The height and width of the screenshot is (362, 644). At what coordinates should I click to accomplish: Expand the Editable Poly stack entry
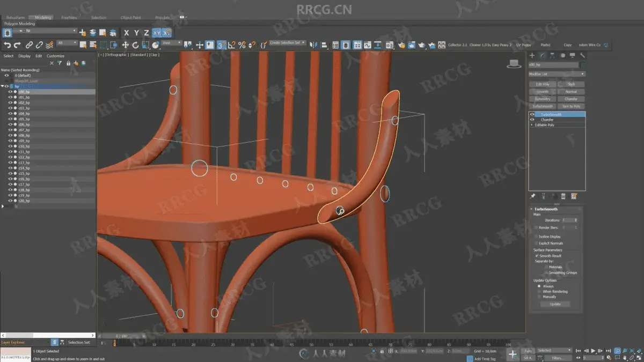coord(532,125)
